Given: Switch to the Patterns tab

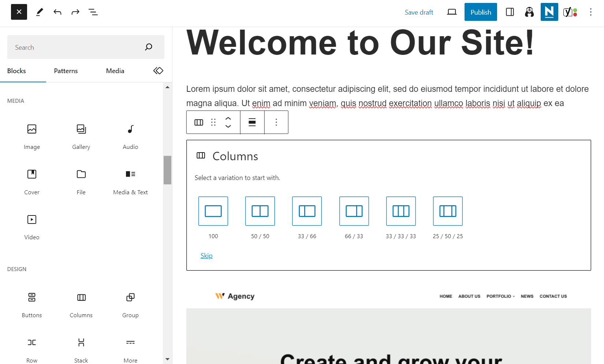Looking at the screenshot, I should pyautogui.click(x=66, y=71).
